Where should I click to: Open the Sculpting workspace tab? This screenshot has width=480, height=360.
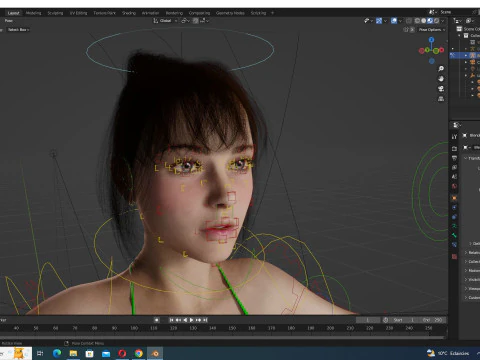(x=55, y=13)
